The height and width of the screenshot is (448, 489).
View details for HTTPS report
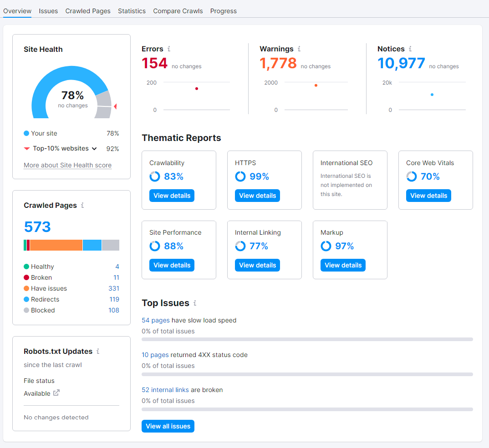click(x=257, y=196)
